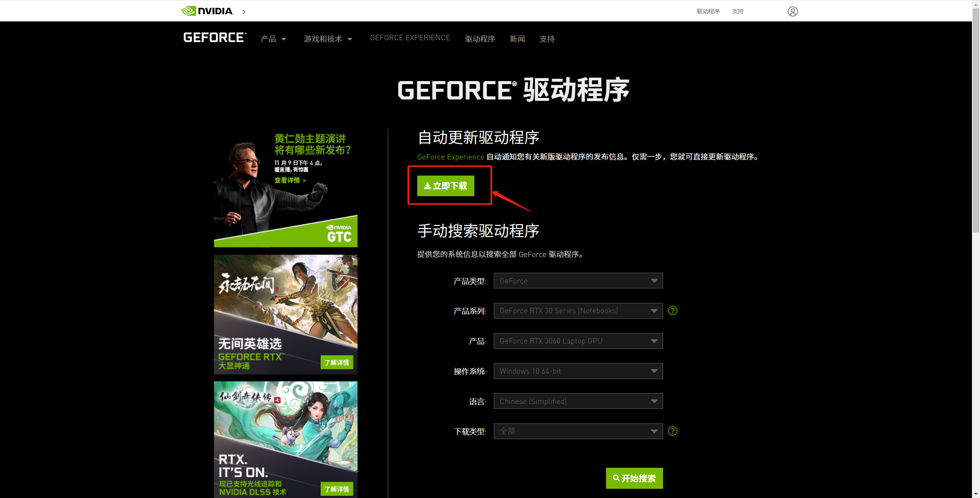Viewport: 980px width, 498px height.
Task: Open the 操作系统 Windows 10 64-bit dropdown
Action: point(578,371)
